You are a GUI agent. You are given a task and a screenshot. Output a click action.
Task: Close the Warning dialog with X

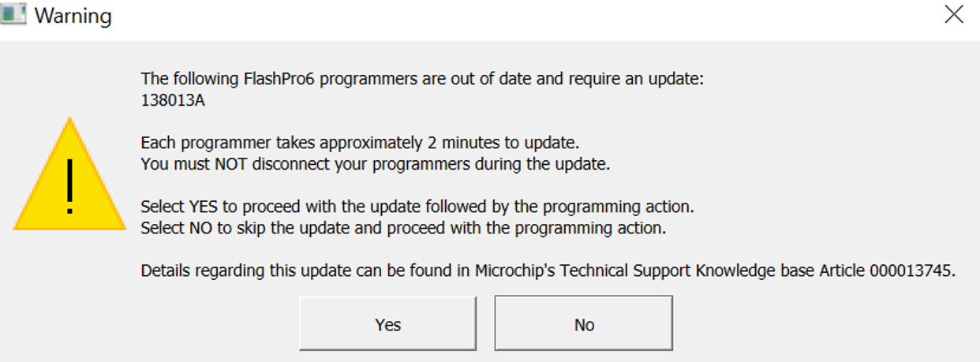coord(953,15)
